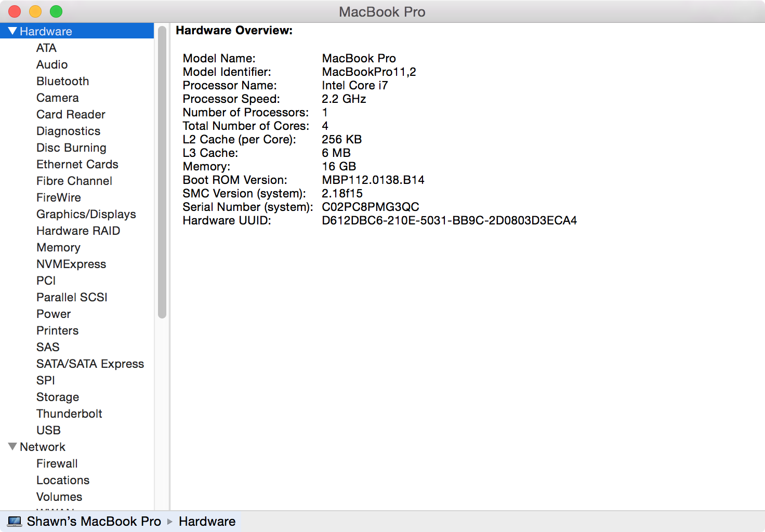Click the green zoom window button
This screenshot has height=532, width=765.
(x=56, y=11)
